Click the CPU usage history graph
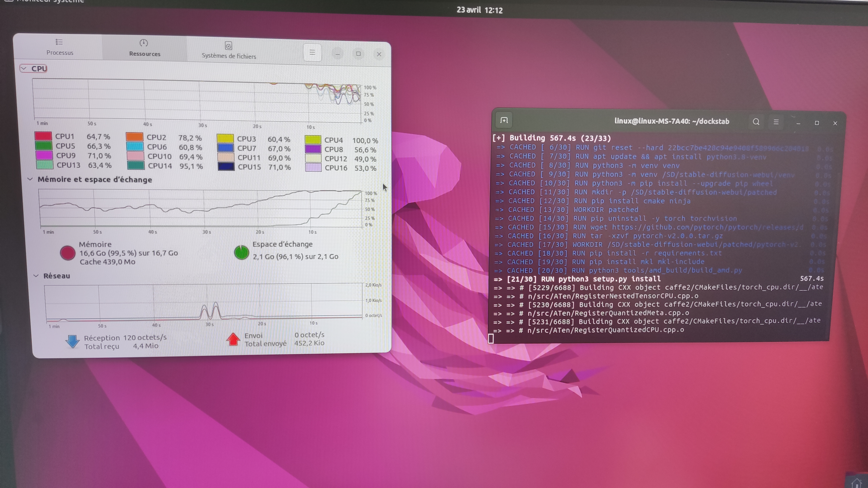The height and width of the screenshot is (488, 868). click(197, 100)
